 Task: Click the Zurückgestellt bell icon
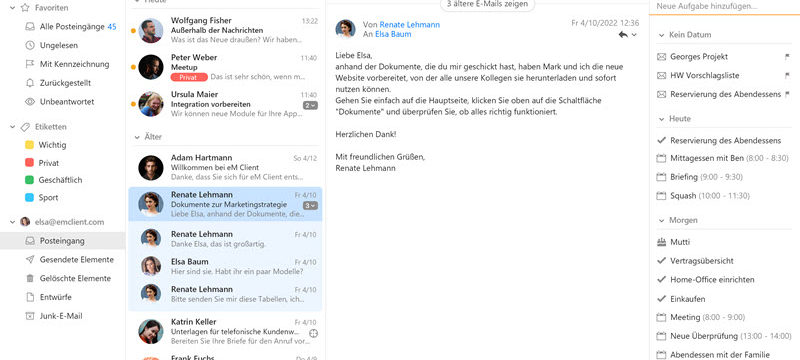pyautogui.click(x=30, y=83)
